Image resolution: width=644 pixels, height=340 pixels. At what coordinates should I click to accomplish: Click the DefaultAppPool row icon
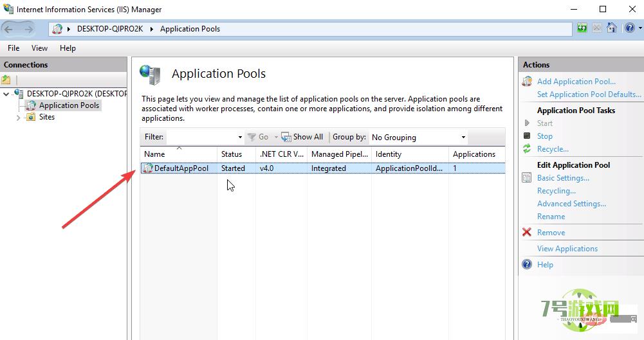[x=148, y=168]
